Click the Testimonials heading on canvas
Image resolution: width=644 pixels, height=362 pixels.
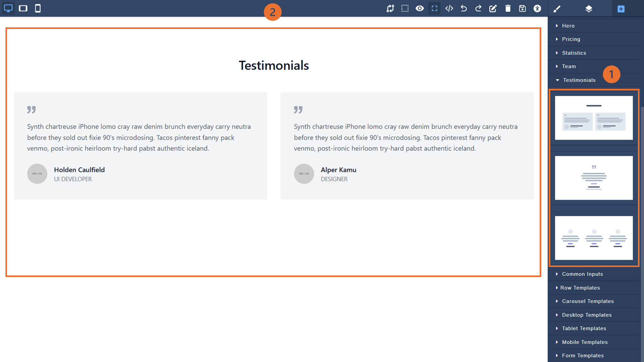274,65
